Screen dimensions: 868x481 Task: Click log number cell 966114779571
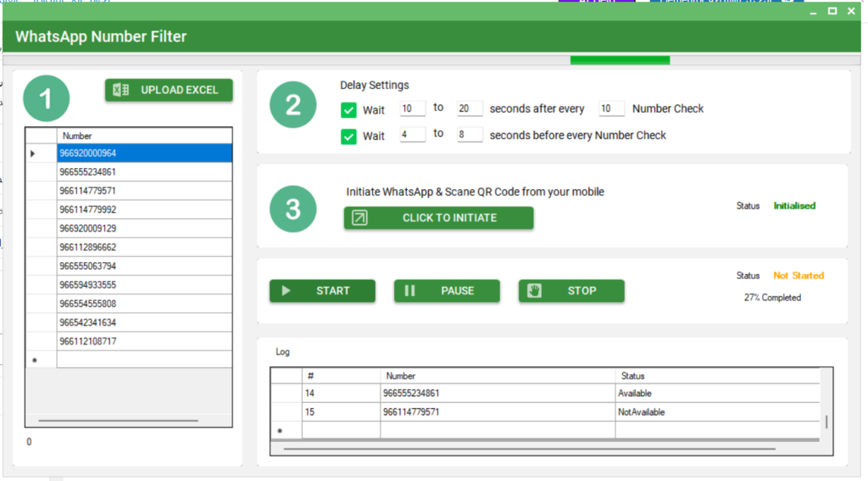[498, 412]
